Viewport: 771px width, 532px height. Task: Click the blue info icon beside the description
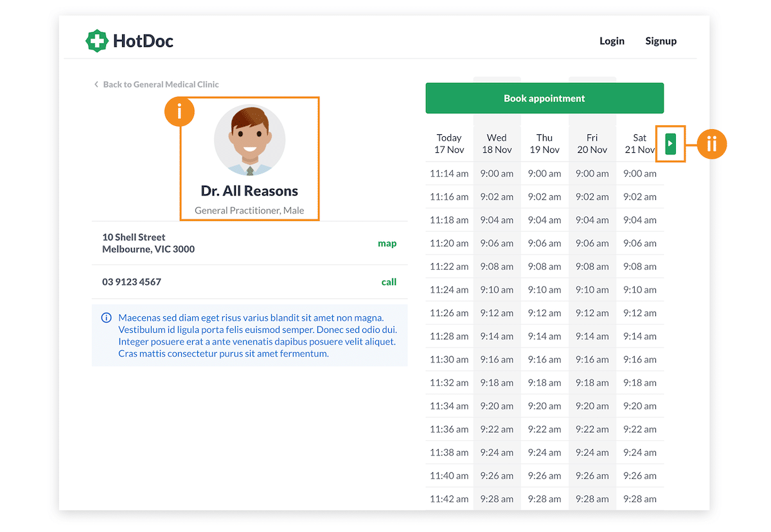[106, 317]
